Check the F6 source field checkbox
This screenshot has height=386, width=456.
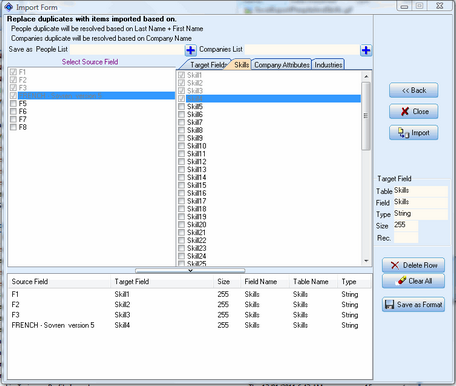(13, 112)
